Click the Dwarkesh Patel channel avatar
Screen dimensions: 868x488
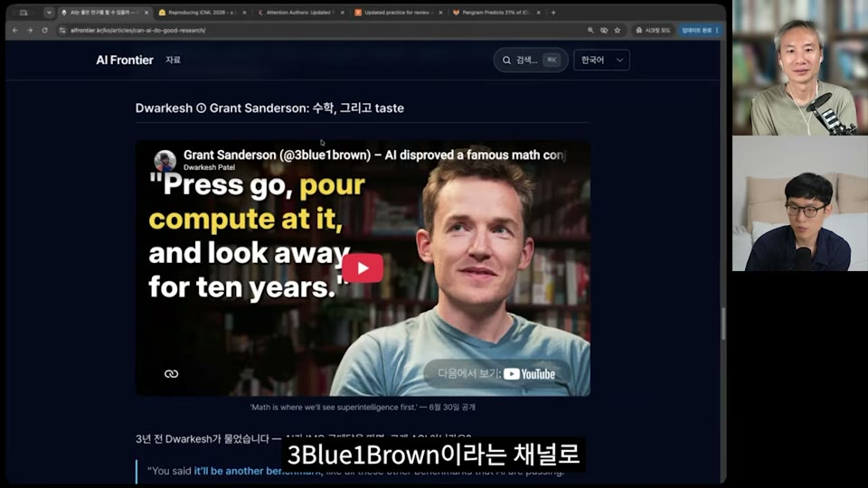point(165,160)
